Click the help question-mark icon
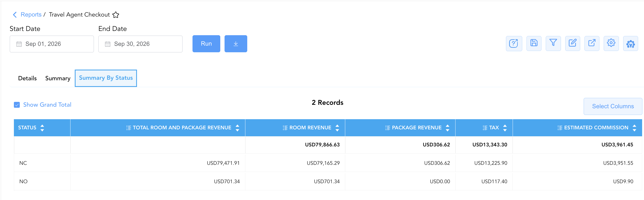Screen dimensions: 644x200 pos(514,43)
